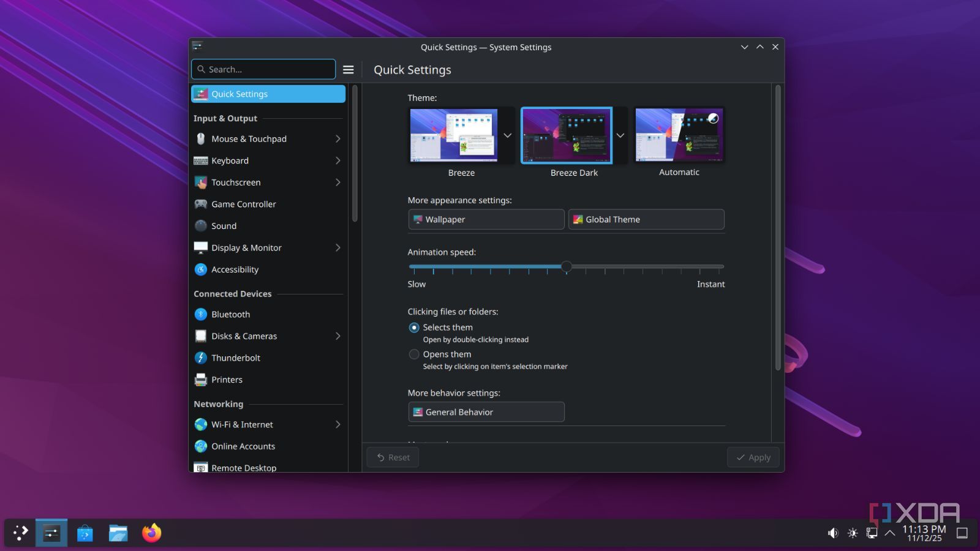Image resolution: width=980 pixels, height=551 pixels.
Task: Open the Breeze Dark theme dropdown arrow
Action: tap(620, 135)
